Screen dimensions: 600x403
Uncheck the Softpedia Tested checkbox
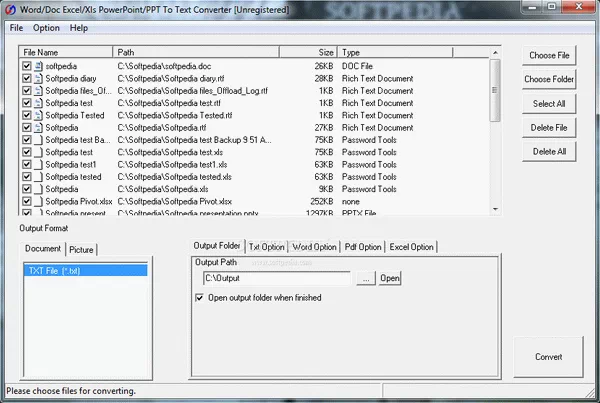26,115
